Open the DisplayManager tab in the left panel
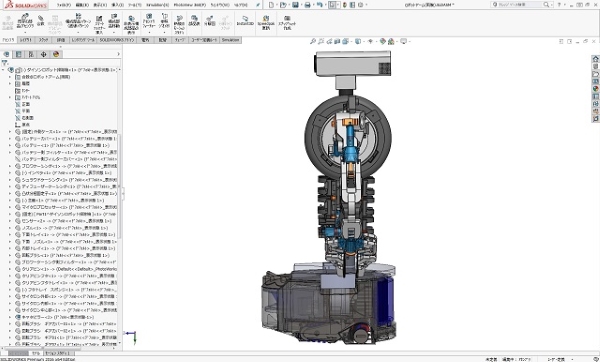Image resolution: width=600 pixels, height=362 pixels. tap(56, 54)
